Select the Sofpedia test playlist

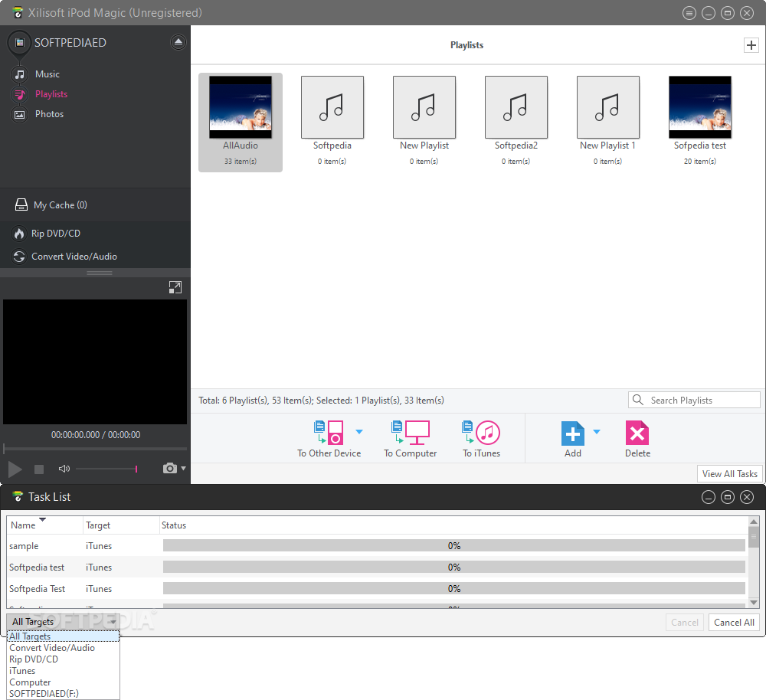700,121
